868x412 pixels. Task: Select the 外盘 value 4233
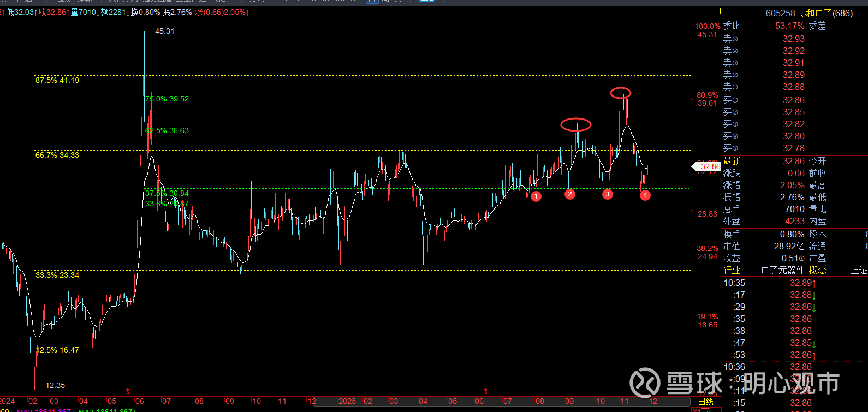click(795, 222)
